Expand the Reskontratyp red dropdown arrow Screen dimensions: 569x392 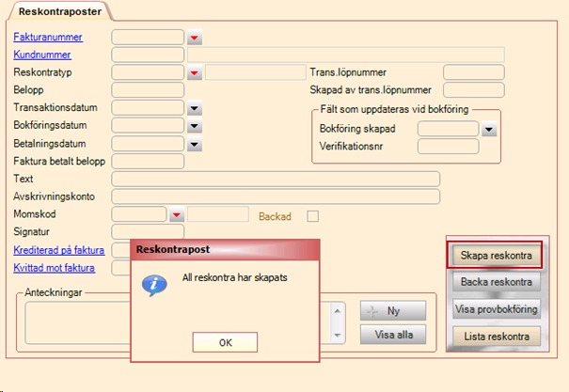195,73
